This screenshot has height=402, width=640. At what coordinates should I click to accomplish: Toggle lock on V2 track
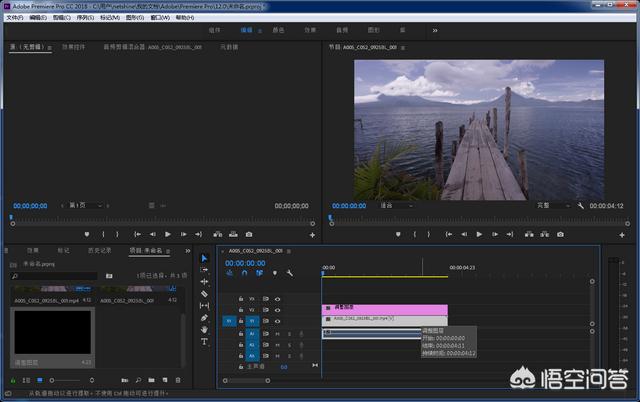(x=241, y=310)
